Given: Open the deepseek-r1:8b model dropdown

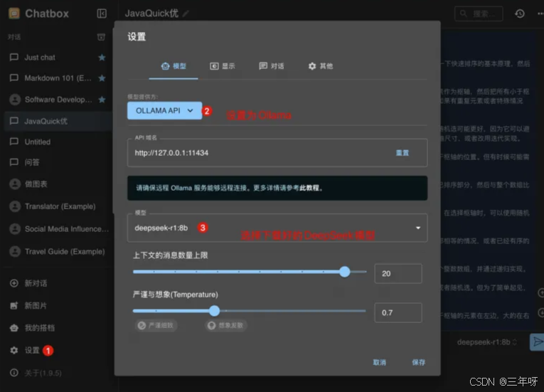Looking at the screenshot, I should coord(277,228).
